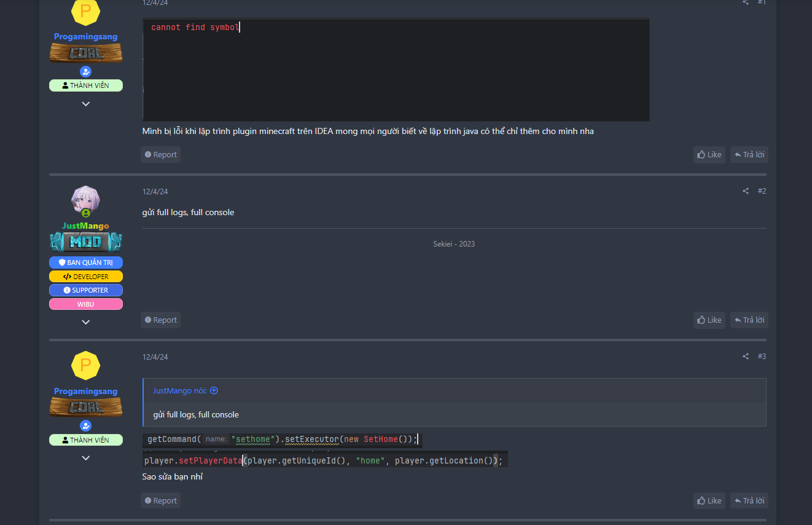Click blue user badge icon under the first Coal banner
812x525 pixels.
(86, 71)
